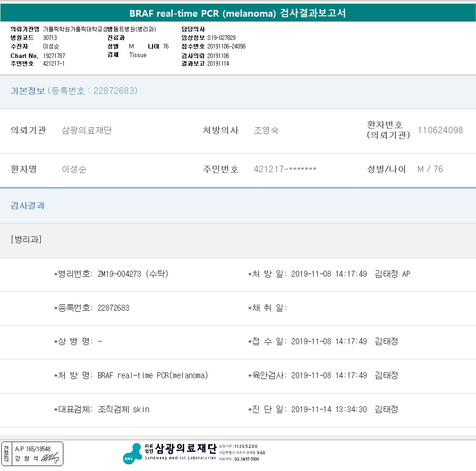Screen dimensions: 476x471
Task: Select the masked 주민번호 421217-******* field
Action: (285, 169)
